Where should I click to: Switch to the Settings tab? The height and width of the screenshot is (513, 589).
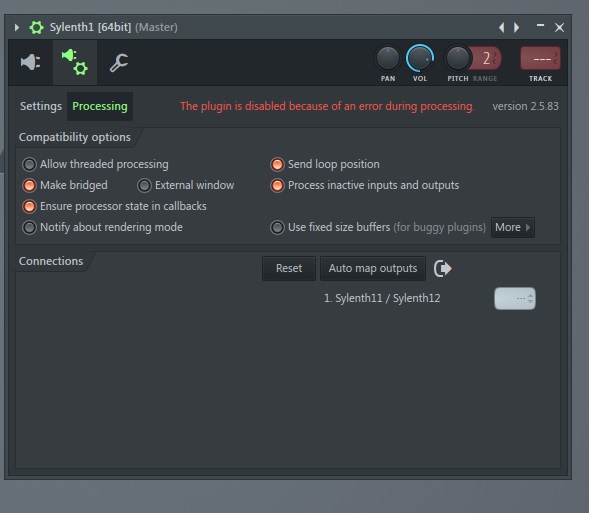pyautogui.click(x=41, y=106)
